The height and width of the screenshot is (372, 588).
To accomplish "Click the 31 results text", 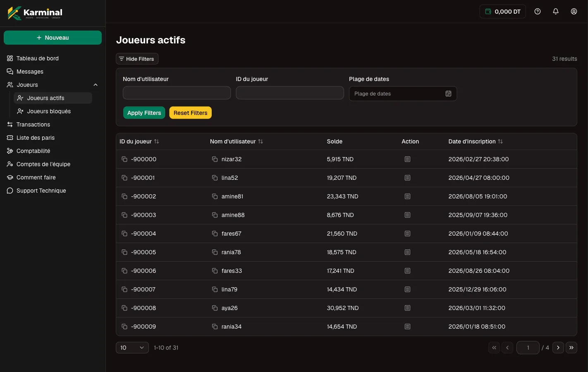I will coord(564,59).
